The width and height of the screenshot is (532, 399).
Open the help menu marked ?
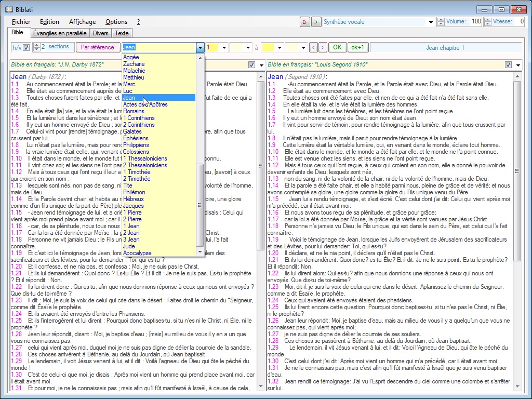pyautogui.click(x=138, y=22)
